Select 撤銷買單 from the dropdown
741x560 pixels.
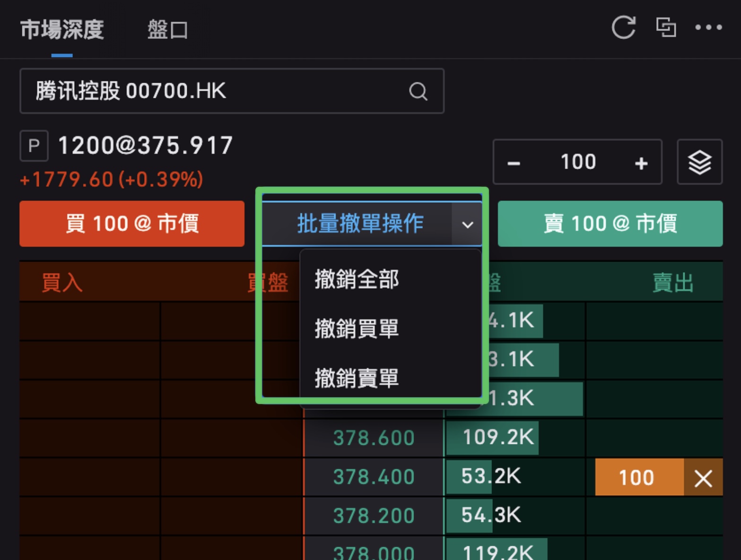point(357,328)
